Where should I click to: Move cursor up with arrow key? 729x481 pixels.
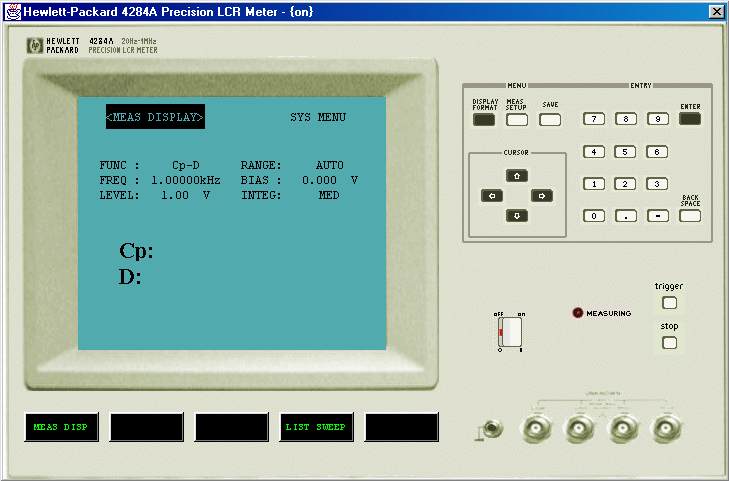pos(517,176)
